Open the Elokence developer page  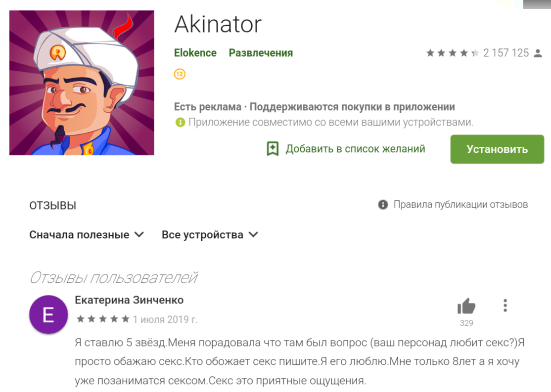click(195, 53)
